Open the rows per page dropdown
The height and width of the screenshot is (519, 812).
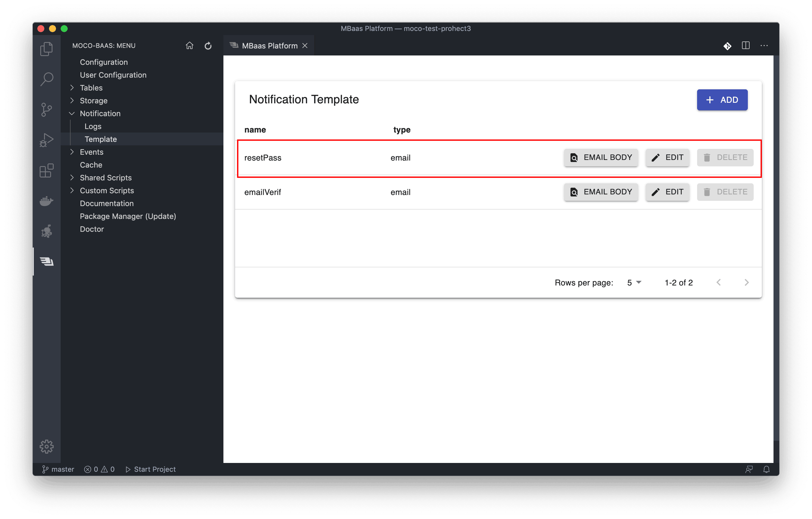634,283
